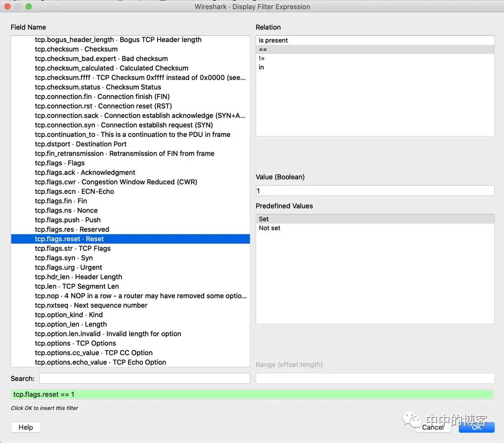The image size is (504, 443).
Task: Choose predefined value 'Set'
Action: pyautogui.click(x=375, y=219)
